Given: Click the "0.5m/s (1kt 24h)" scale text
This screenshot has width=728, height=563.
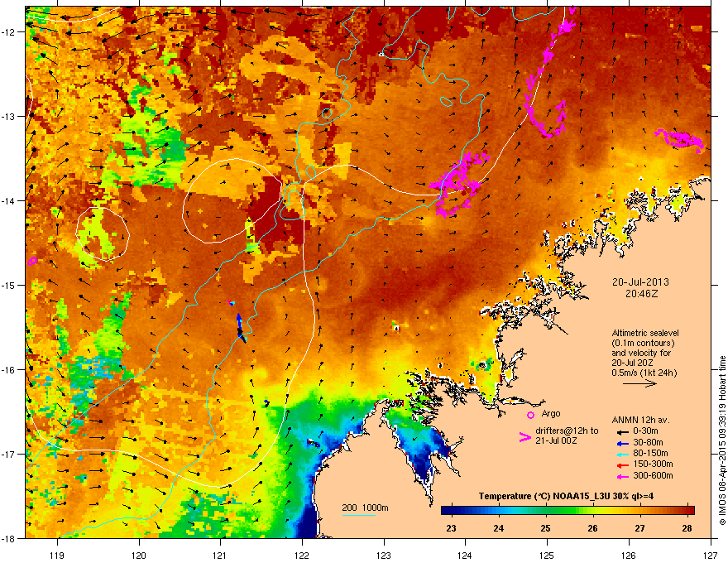Looking at the screenshot, I should [x=644, y=373].
